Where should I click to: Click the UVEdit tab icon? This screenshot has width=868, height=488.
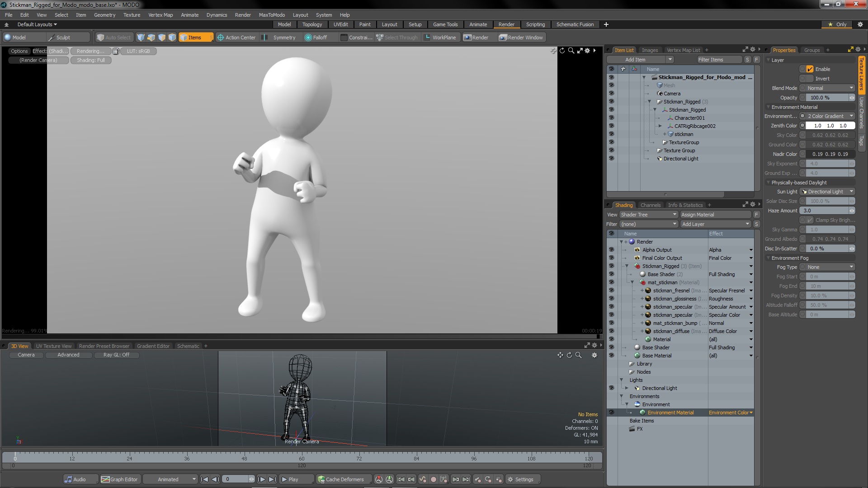tap(340, 24)
